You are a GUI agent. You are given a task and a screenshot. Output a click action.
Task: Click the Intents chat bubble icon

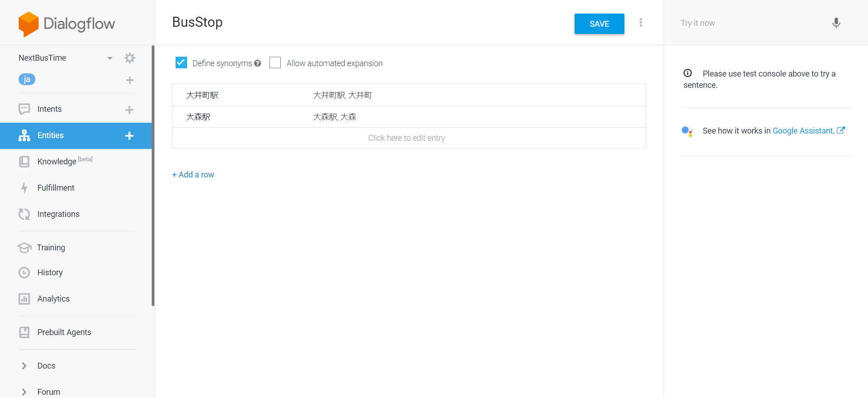[x=24, y=109]
